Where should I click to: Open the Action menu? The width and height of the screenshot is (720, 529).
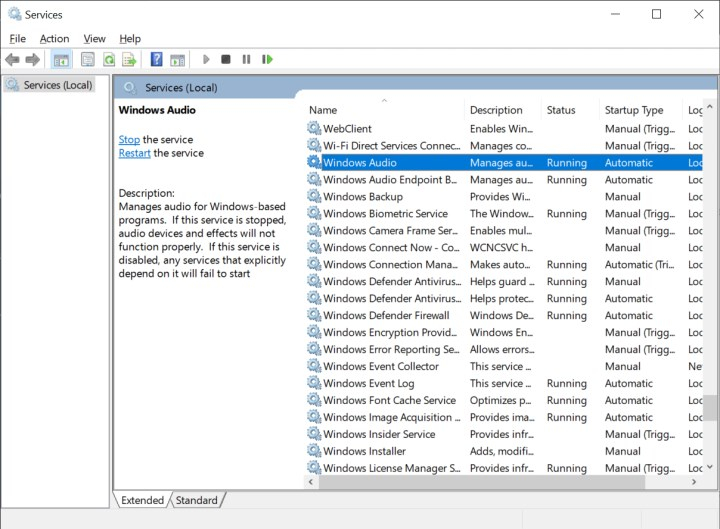(55, 39)
